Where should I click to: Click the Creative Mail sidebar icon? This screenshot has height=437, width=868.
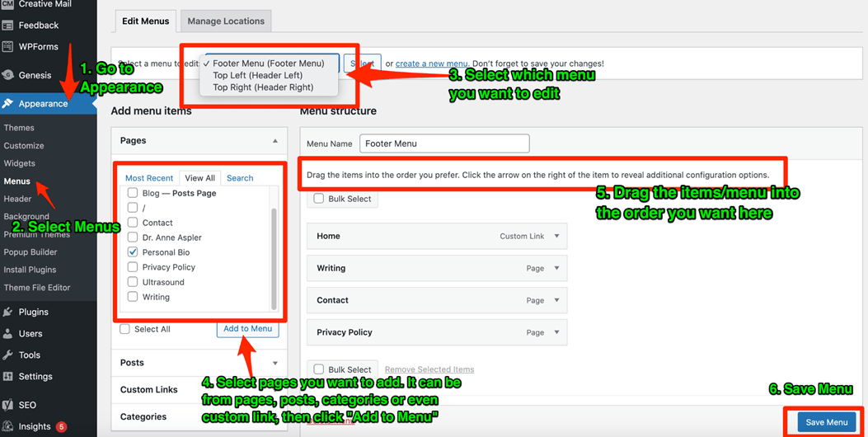pos(7,4)
